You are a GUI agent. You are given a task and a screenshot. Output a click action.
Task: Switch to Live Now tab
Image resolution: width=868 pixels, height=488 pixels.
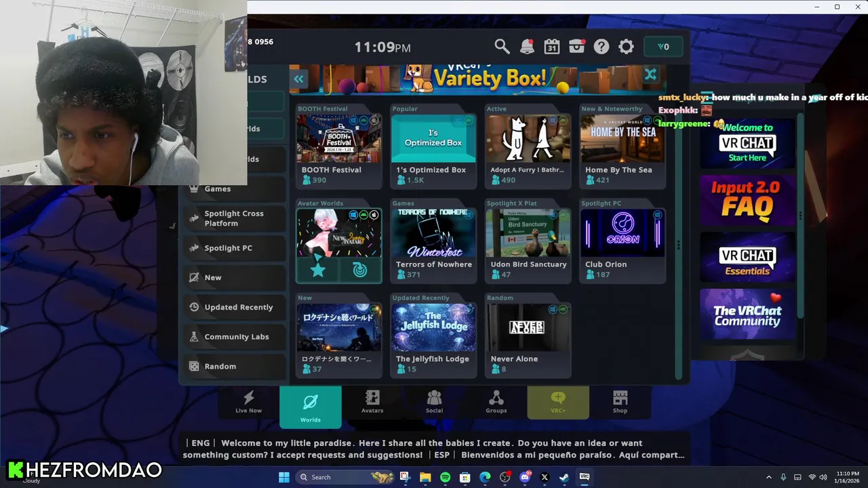248,401
